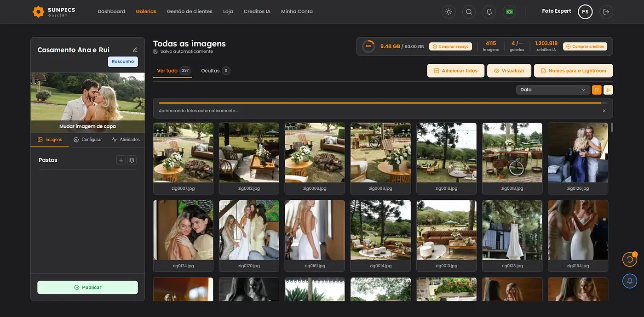
Task: Open the Rascunho status selector
Action: pos(123,62)
